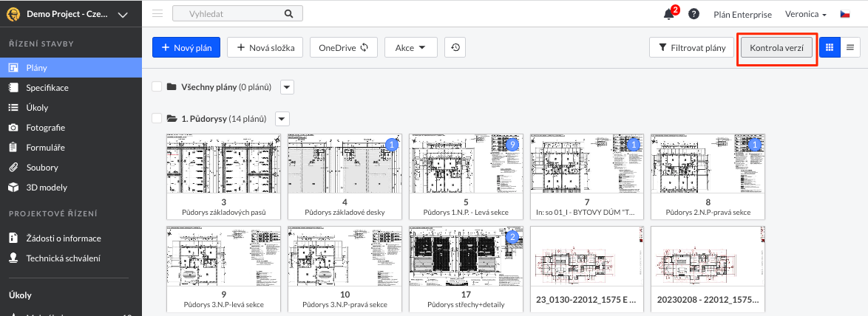Open dropdown arrow beside 1. Půdorysy

282,118
